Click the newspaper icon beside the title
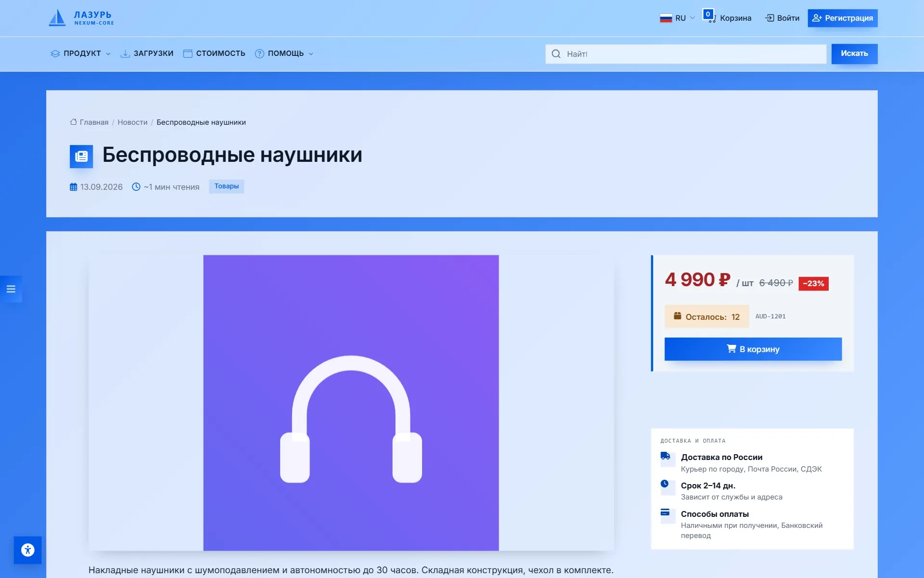This screenshot has height=578, width=924. point(81,157)
